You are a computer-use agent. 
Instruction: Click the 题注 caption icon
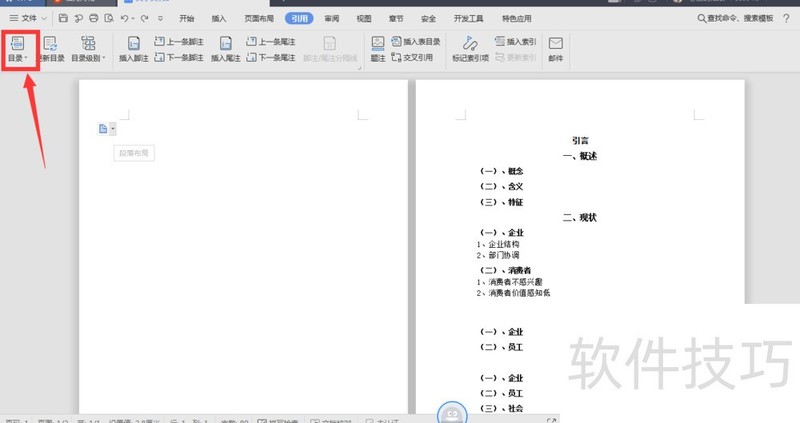[x=378, y=43]
